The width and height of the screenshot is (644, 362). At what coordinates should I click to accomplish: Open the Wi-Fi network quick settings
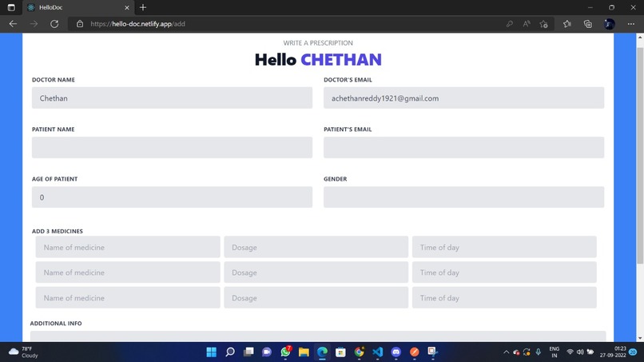coord(570,352)
